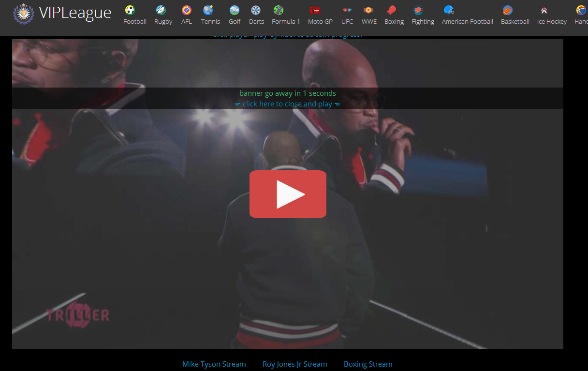Viewport: 588px width, 371px height.
Task: Open the Formula 1 icon
Action: click(x=279, y=10)
